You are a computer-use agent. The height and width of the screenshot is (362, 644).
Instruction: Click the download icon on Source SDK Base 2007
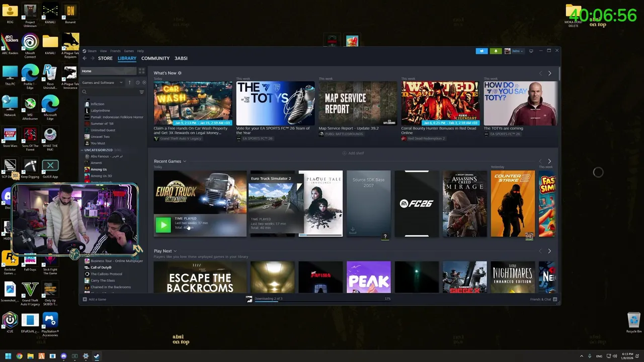click(353, 230)
